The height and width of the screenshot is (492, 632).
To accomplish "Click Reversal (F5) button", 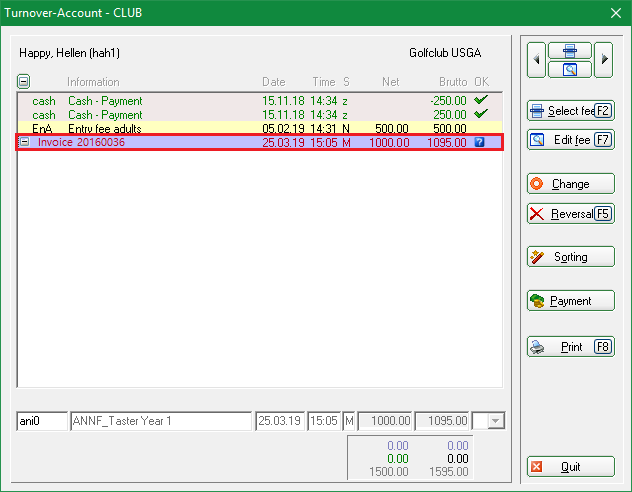I will click(x=571, y=214).
